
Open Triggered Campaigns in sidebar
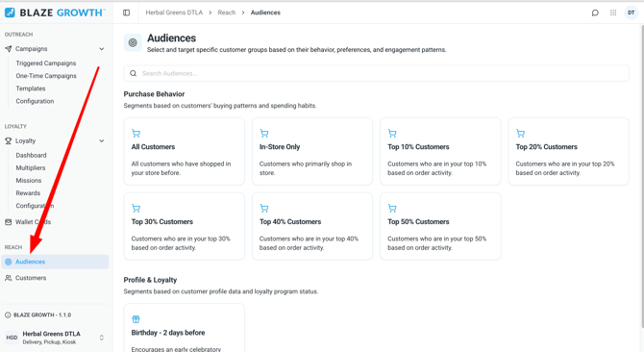coord(46,63)
